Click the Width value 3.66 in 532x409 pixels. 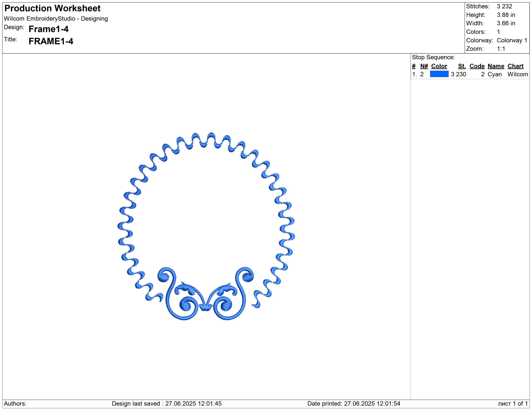click(506, 23)
